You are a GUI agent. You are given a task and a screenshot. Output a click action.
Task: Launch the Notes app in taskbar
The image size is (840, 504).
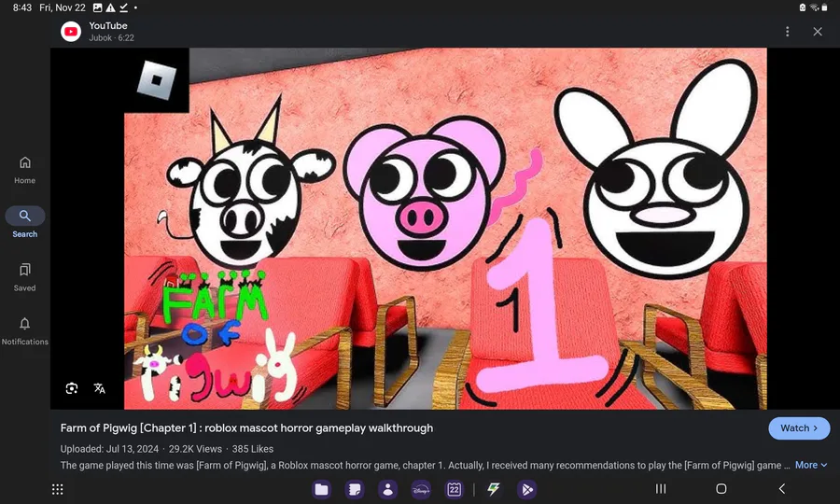coord(354,489)
